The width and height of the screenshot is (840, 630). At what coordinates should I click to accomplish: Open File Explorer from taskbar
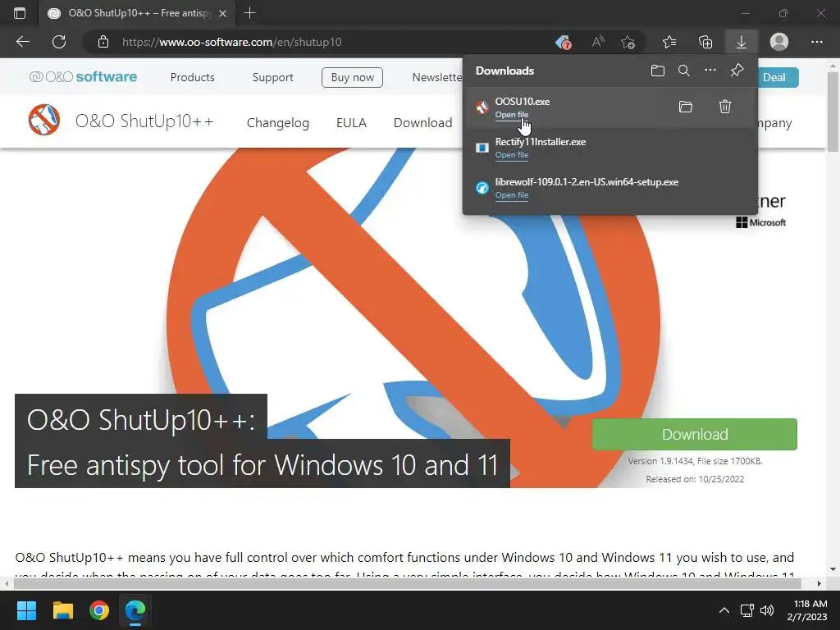pyautogui.click(x=62, y=610)
